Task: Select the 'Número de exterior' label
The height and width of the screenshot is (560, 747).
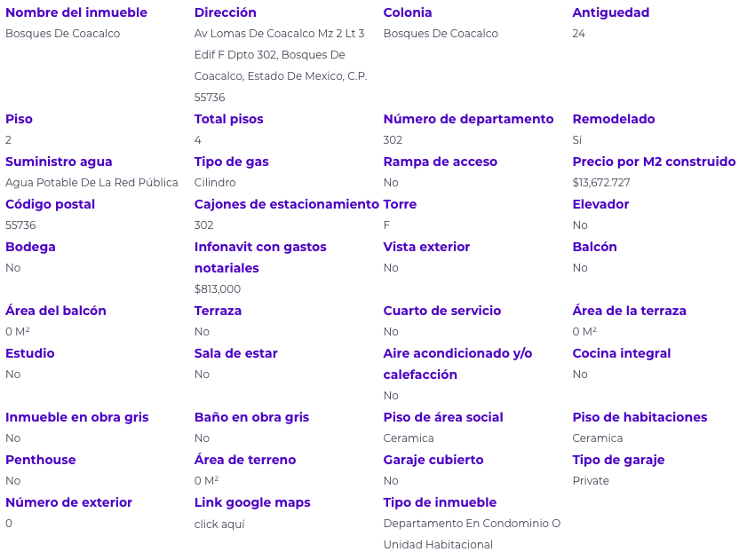Action: tap(68, 502)
